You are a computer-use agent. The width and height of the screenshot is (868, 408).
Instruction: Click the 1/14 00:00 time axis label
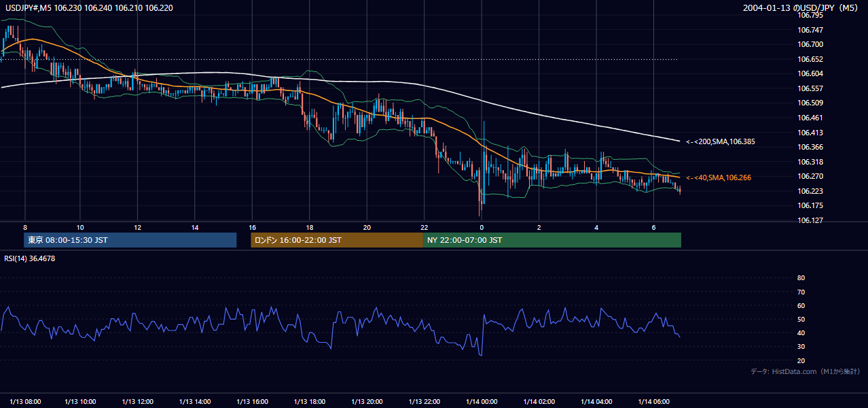[x=482, y=401]
